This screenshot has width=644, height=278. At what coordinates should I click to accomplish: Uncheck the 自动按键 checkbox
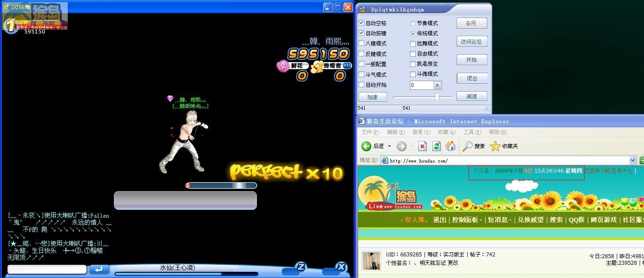[362, 33]
